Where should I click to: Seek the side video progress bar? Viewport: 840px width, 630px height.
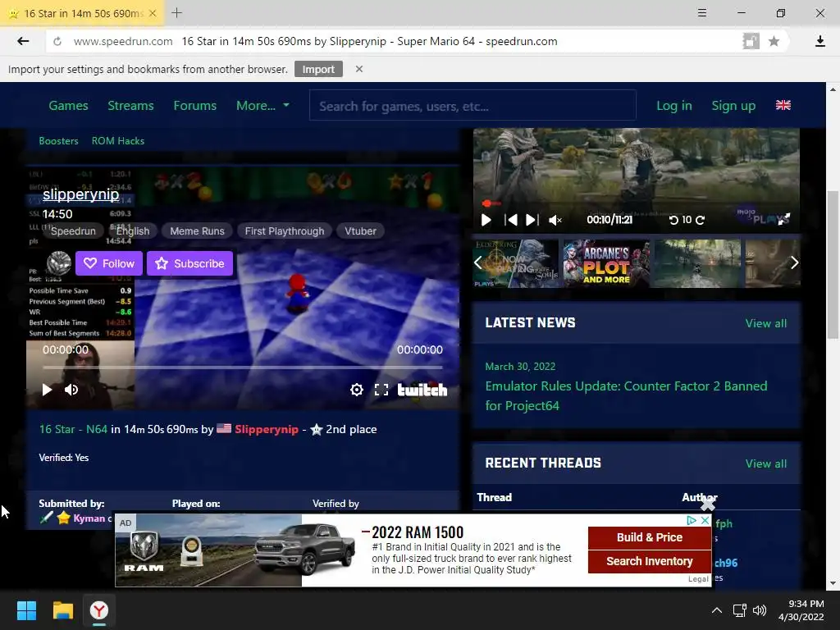(x=637, y=203)
